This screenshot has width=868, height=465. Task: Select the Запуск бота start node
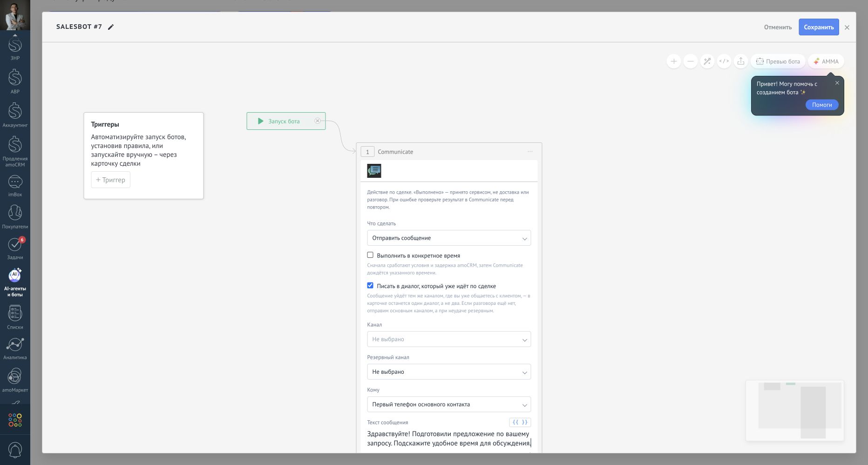pos(286,121)
